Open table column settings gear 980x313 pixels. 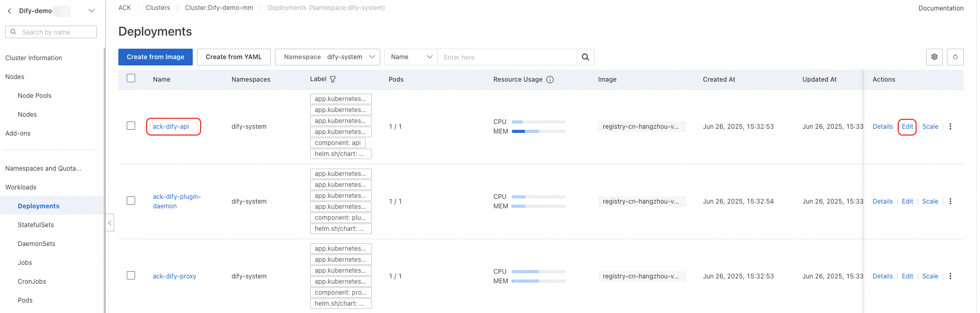(x=934, y=57)
